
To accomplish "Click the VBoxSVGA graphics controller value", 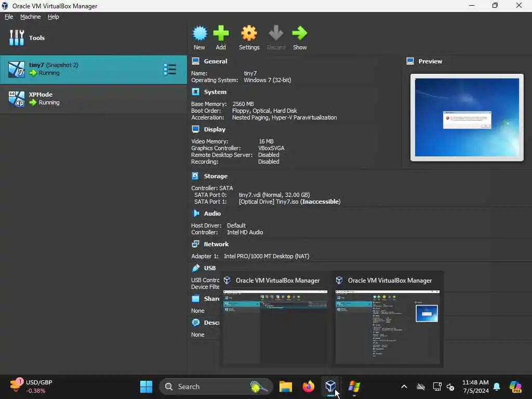I will click(x=271, y=148).
